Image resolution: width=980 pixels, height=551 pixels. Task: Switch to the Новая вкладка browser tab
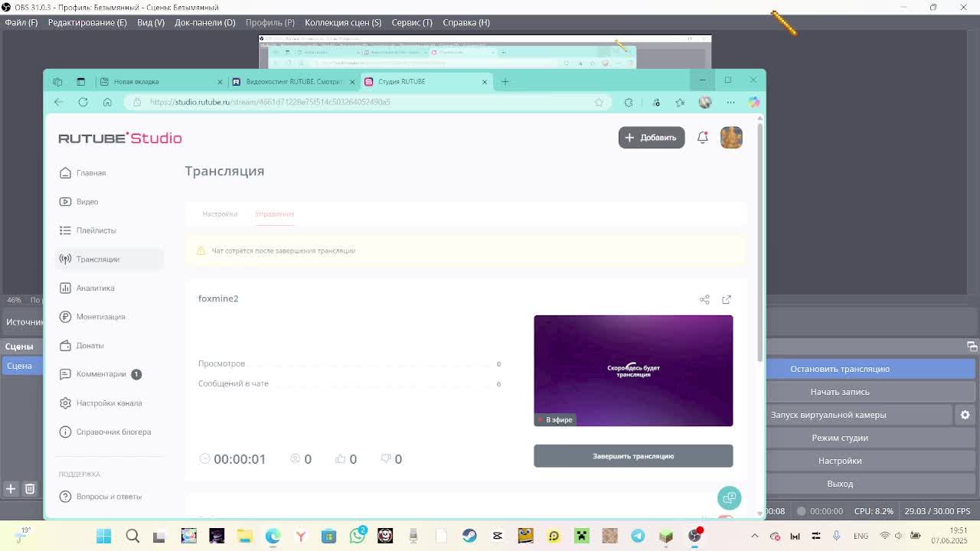pos(161,82)
